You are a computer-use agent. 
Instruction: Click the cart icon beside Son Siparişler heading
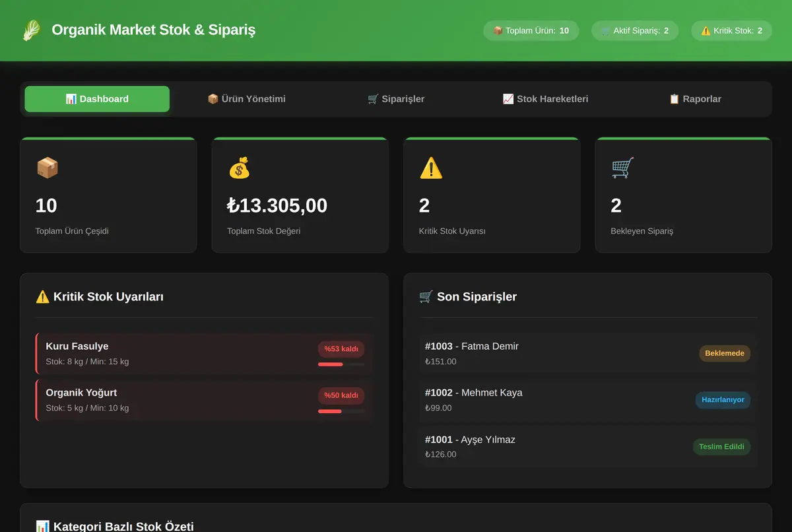click(x=426, y=297)
